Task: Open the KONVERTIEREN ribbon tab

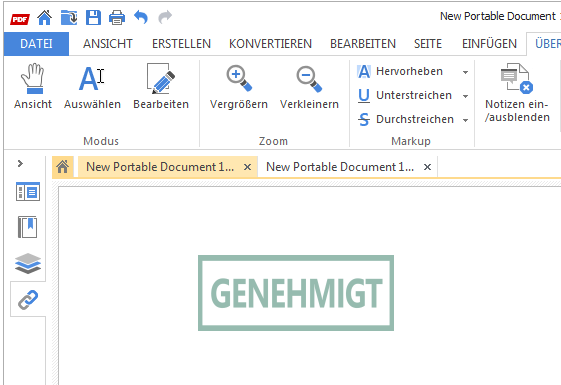Action: coord(270,44)
